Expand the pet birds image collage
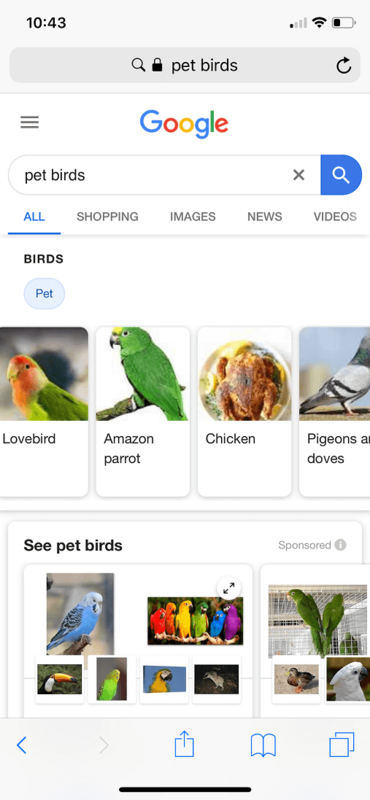The image size is (370, 800). click(229, 588)
